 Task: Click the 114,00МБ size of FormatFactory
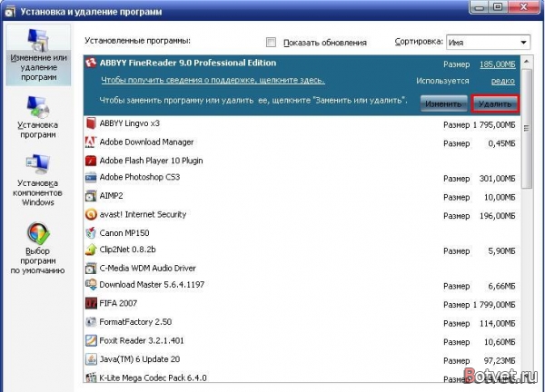pyautogui.click(x=498, y=324)
